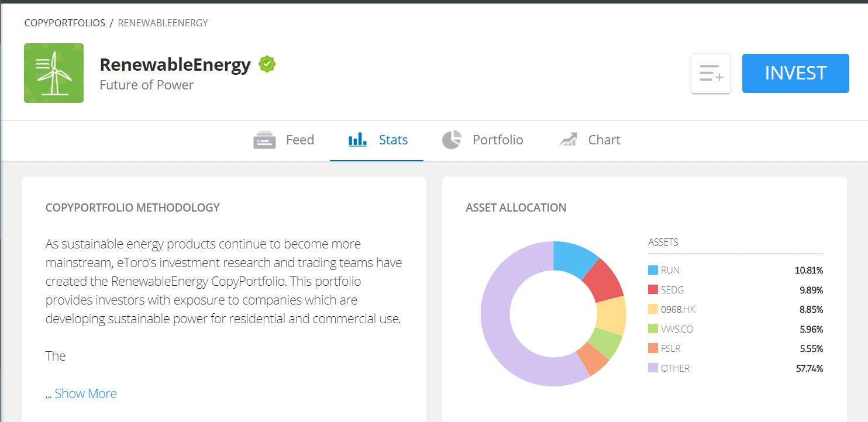Click the Chart trend icon
Screen dimensions: 868x422
pyautogui.click(x=568, y=140)
